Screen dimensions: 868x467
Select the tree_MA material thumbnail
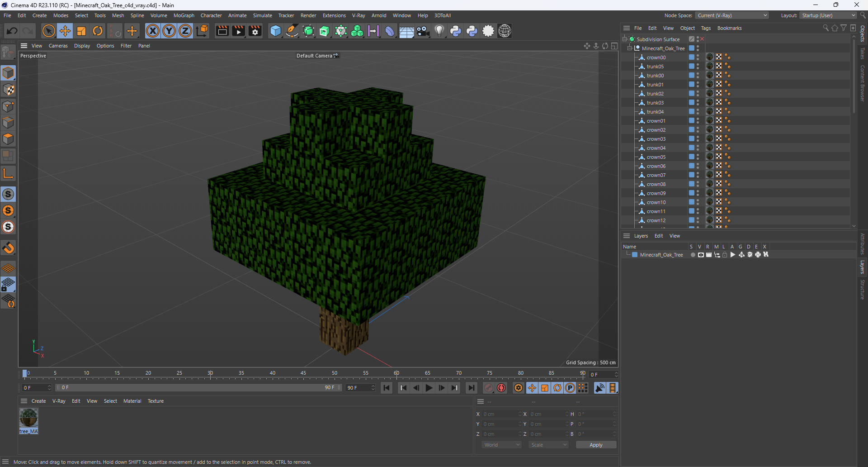[28, 421]
